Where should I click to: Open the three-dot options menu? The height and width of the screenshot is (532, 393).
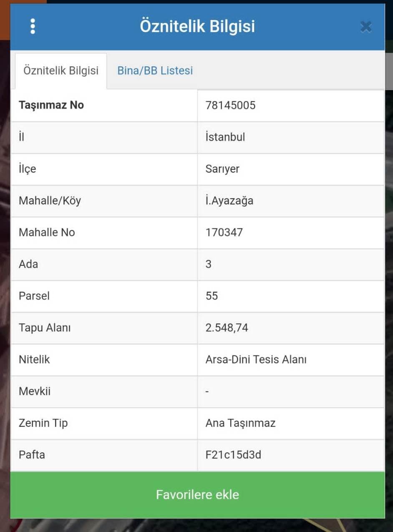coord(33,26)
